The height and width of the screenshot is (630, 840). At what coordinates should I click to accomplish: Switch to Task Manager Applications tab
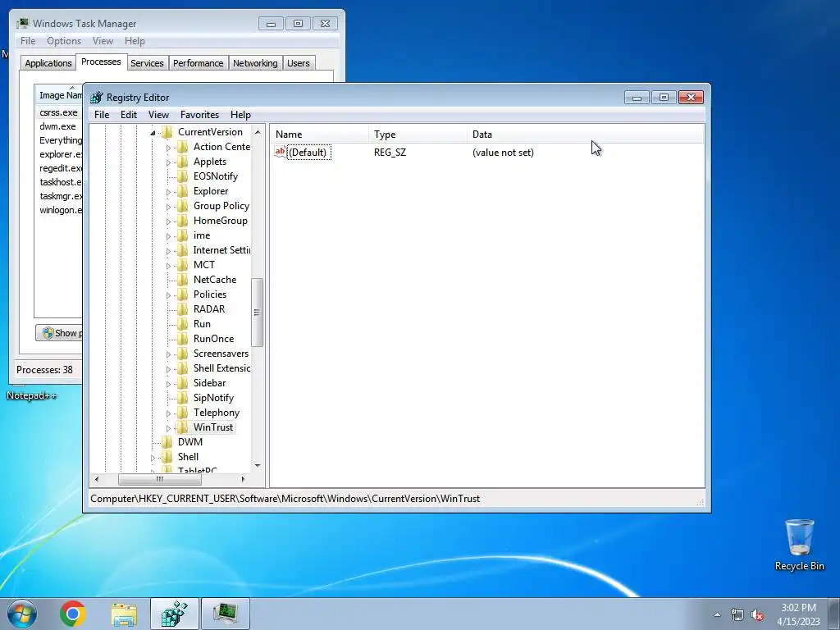click(48, 63)
